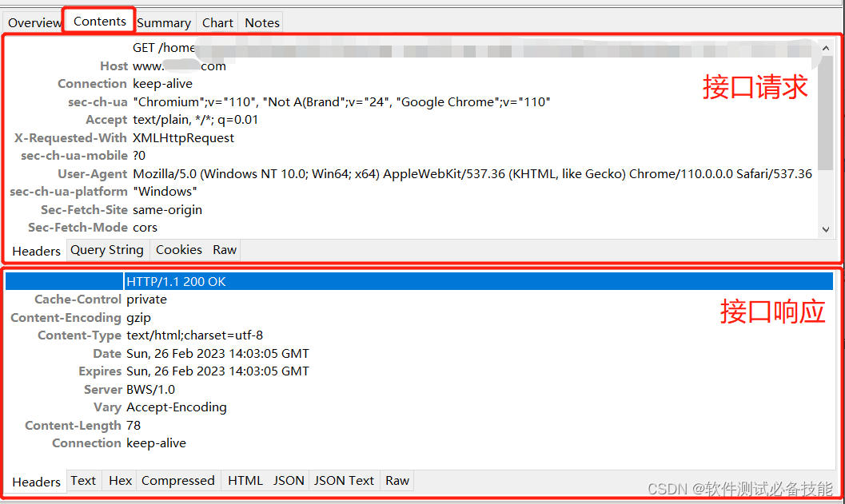This screenshot has height=504, width=845.
Task: Click the request scrollbar up arrow
Action: pyautogui.click(x=826, y=48)
